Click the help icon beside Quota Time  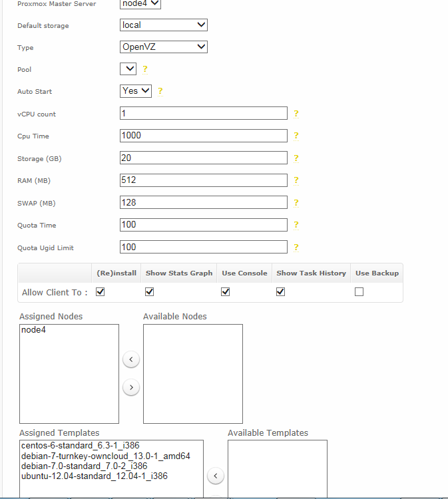pos(296,225)
